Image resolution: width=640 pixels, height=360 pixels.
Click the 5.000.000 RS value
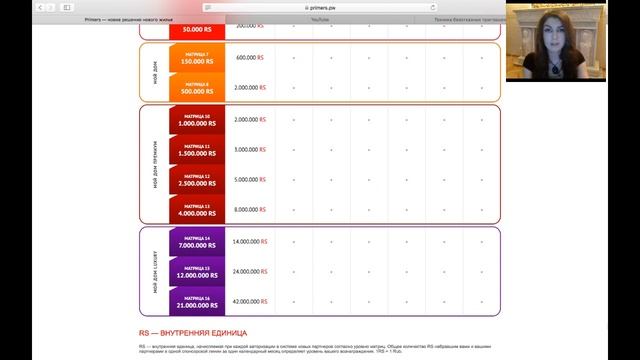[x=250, y=180]
